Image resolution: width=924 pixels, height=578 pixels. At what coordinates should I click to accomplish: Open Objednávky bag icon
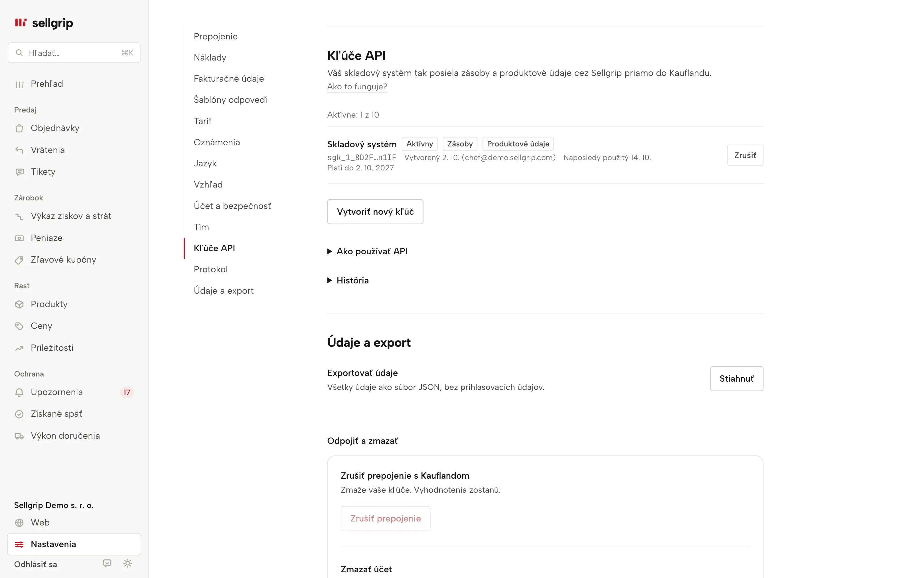[x=19, y=128]
